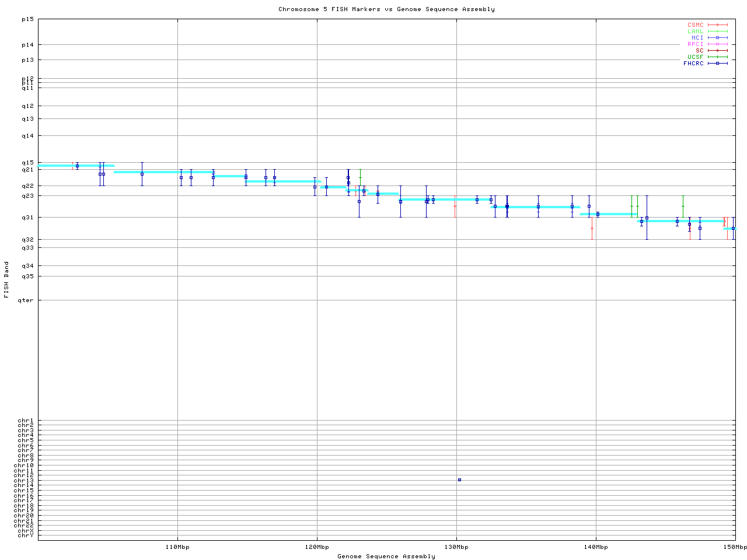This screenshot has height=560, width=747.
Task: Click the q13 band label
Action: (x=28, y=119)
